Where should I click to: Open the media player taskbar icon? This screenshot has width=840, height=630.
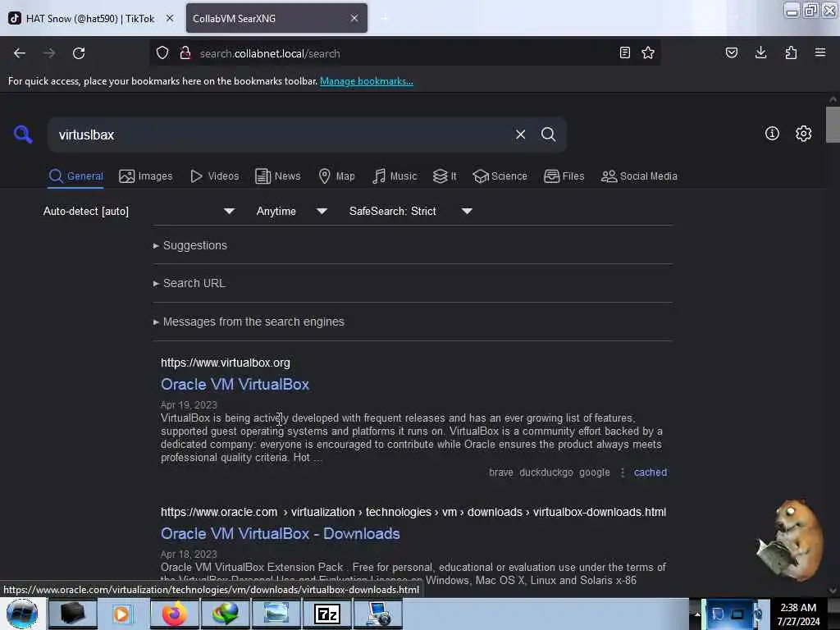tap(121, 614)
